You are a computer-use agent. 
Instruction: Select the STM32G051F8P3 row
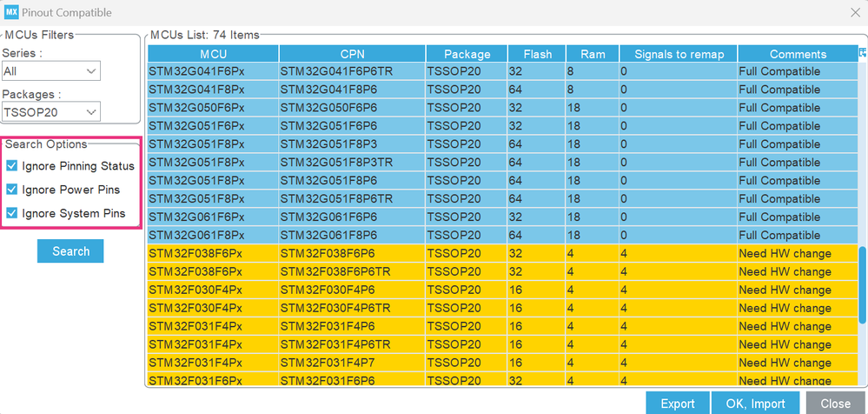click(503, 144)
